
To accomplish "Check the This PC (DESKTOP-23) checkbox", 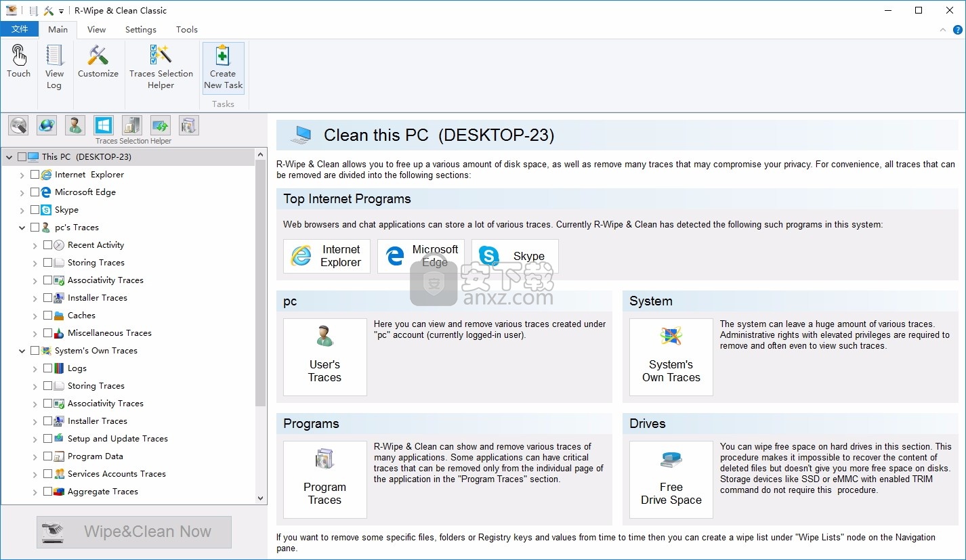I will point(22,157).
